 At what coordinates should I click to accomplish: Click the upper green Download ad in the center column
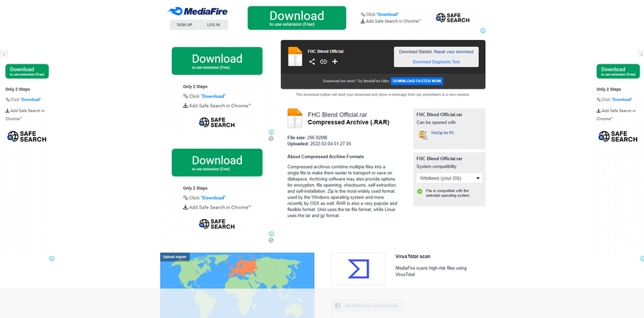217,61
